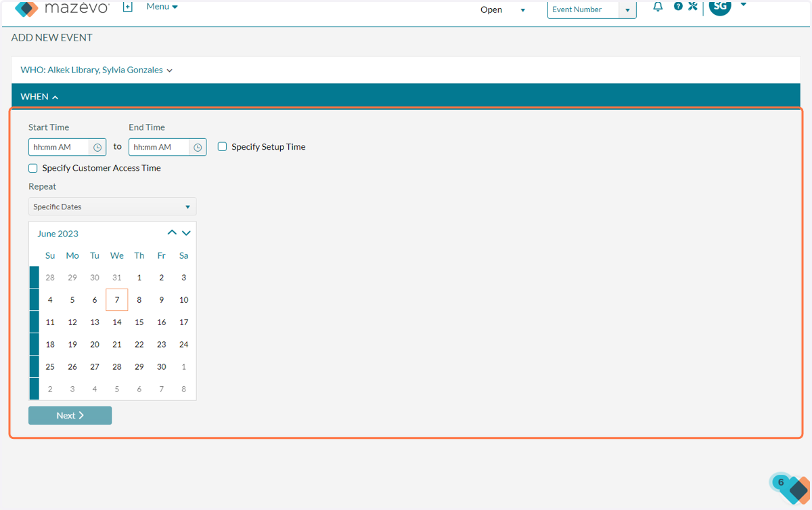Select week bar for June 4 row
The height and width of the screenshot is (510, 812).
pos(34,300)
